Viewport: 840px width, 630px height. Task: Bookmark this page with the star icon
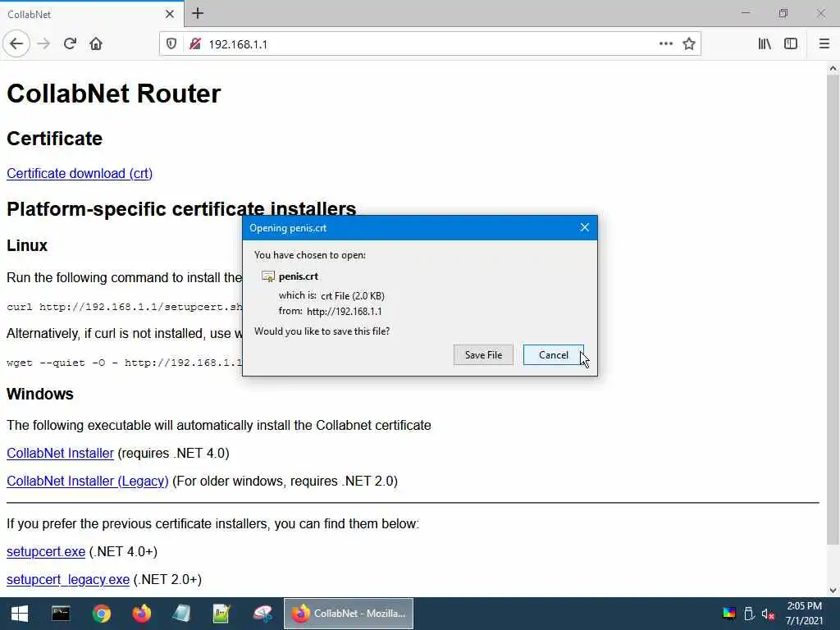click(x=689, y=44)
